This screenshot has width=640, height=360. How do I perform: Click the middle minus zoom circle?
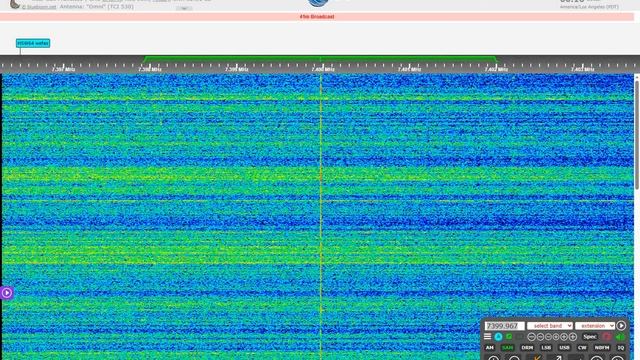tap(540, 337)
